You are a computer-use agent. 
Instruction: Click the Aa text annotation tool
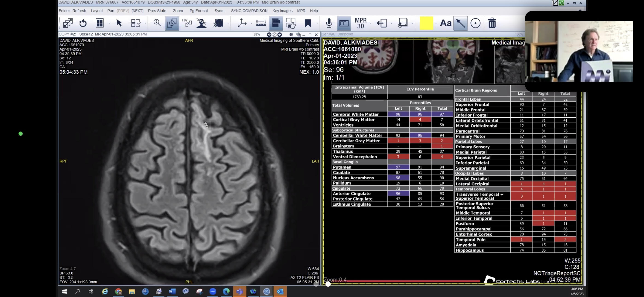[x=445, y=23]
